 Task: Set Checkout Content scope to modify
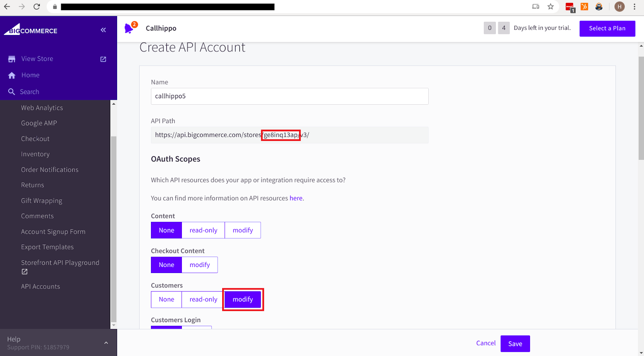pos(200,265)
